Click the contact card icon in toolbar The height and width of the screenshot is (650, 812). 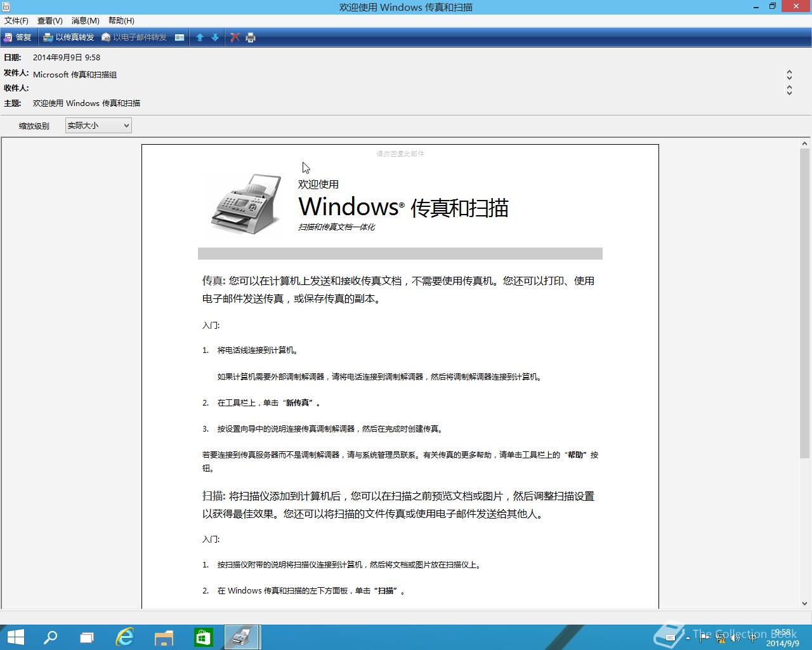click(180, 37)
